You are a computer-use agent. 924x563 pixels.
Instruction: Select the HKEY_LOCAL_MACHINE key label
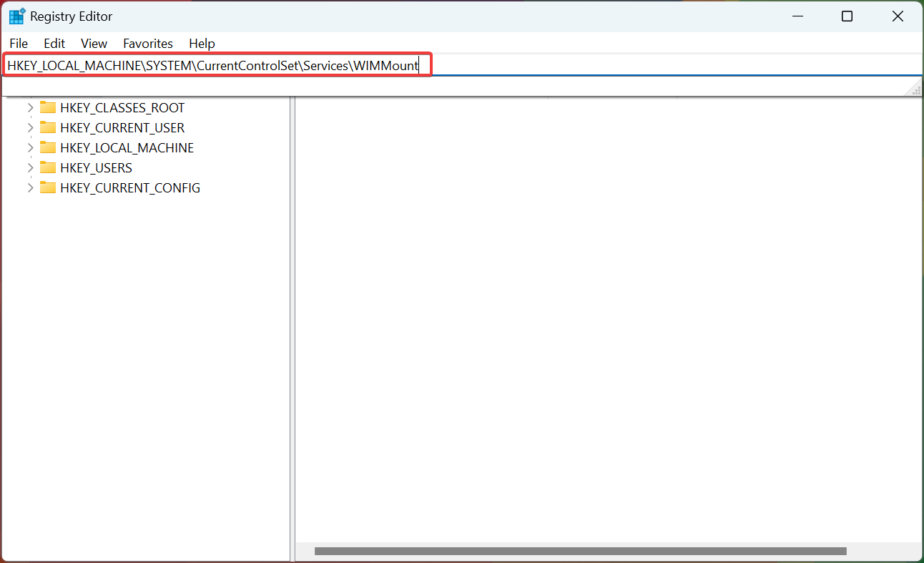(x=127, y=148)
